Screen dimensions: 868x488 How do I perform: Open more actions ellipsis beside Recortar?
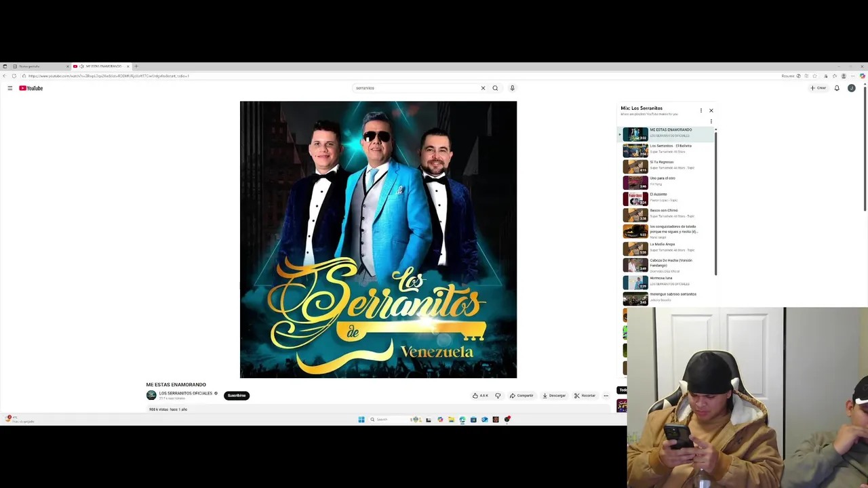[606, 395]
